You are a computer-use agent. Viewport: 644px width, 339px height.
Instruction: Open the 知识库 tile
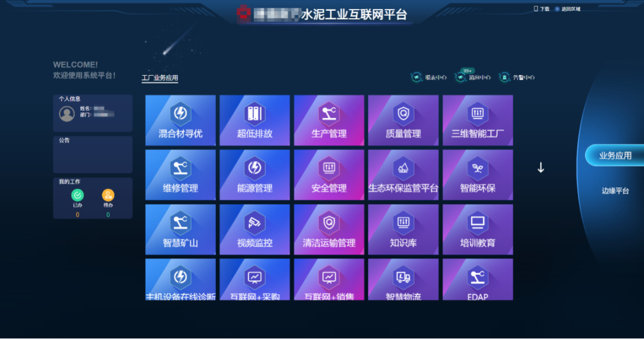403,230
